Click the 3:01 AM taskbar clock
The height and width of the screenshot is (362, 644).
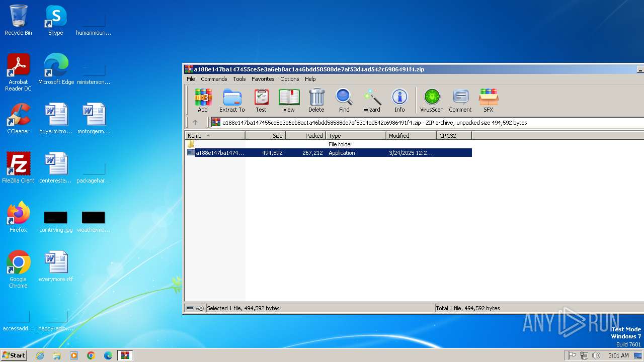[618, 355]
